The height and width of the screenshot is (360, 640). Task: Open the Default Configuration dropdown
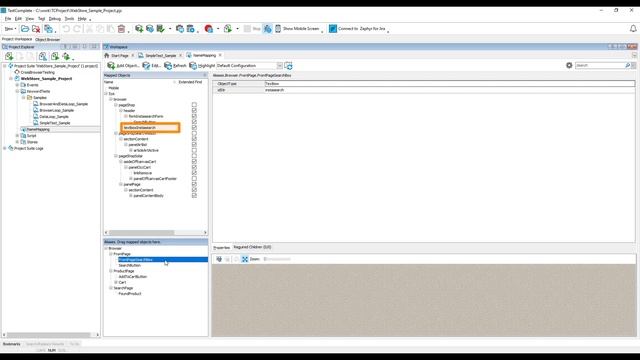(x=279, y=65)
